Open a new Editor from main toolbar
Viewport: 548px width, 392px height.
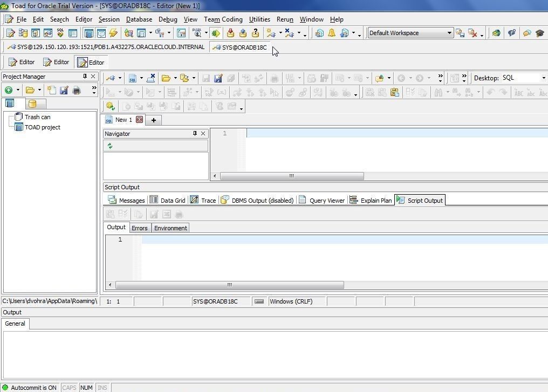(x=10, y=33)
